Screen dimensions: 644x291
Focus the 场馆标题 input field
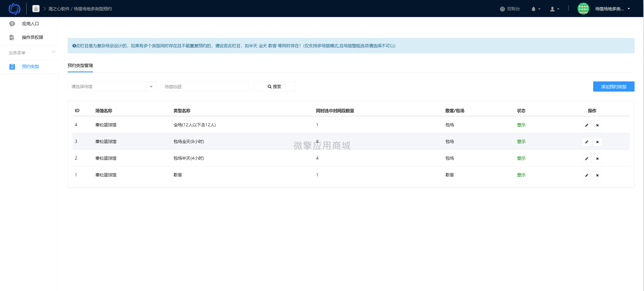pyautogui.click(x=205, y=87)
